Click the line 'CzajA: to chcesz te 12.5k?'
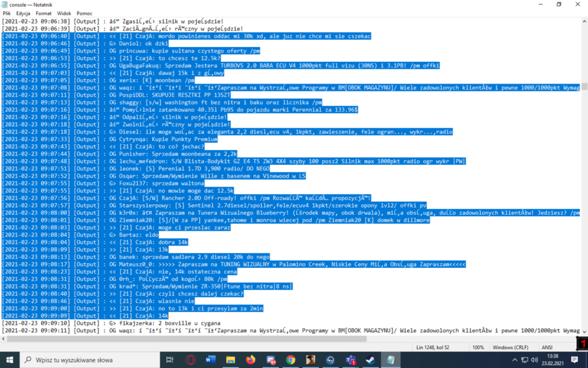 coord(111,58)
